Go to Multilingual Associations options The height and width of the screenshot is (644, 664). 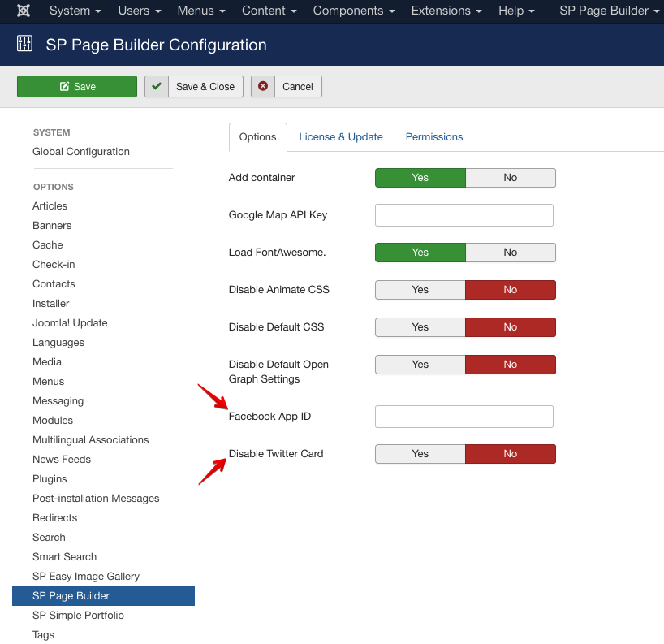pyautogui.click(x=91, y=440)
